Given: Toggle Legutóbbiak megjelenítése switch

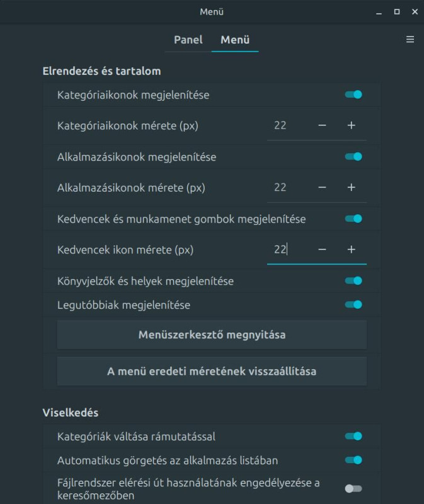Looking at the screenshot, I should coord(353,305).
